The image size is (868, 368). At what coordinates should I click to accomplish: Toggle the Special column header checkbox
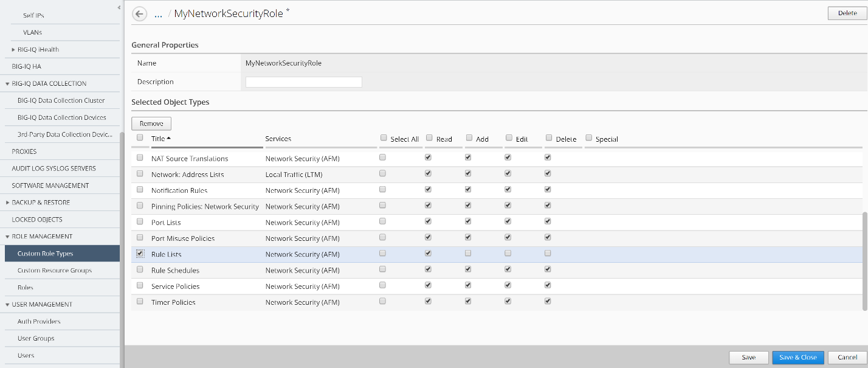[588, 138]
